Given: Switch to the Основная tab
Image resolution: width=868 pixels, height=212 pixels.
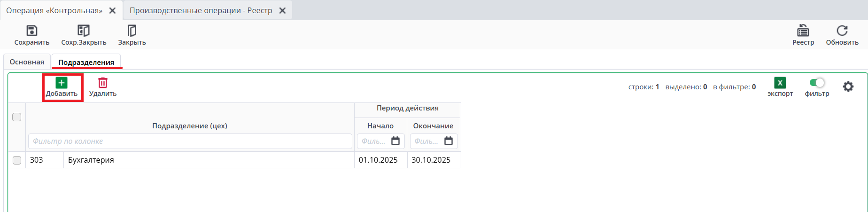Looking at the screenshot, I should [x=27, y=62].
